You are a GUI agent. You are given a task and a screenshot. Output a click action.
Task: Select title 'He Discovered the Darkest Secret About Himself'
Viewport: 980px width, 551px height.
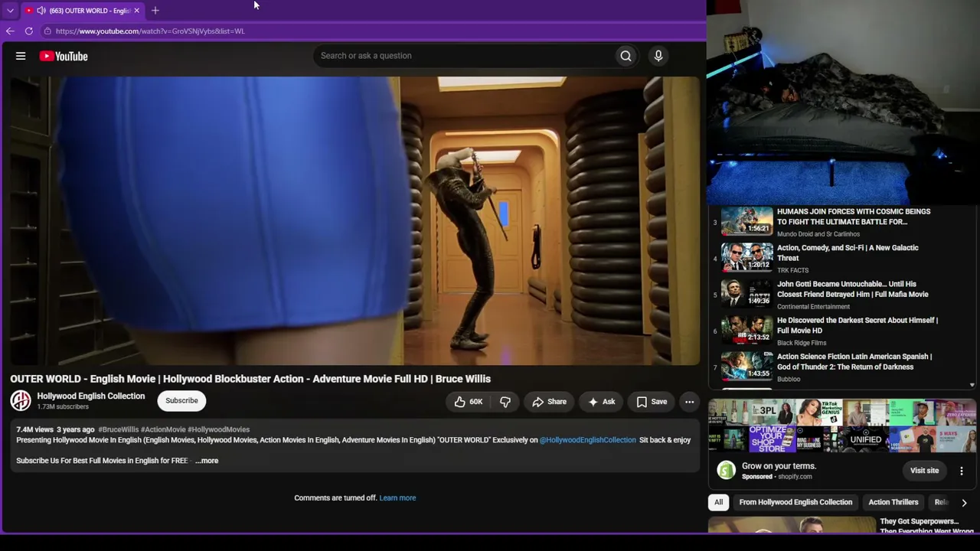click(857, 325)
